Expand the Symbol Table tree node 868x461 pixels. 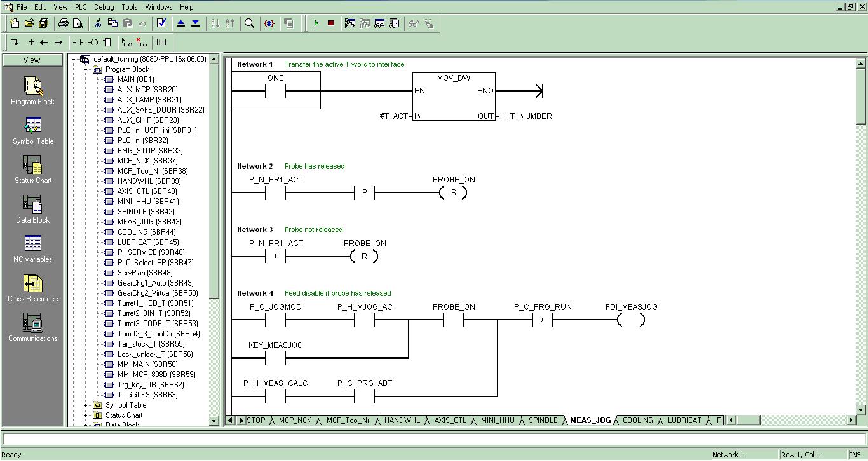click(x=86, y=405)
